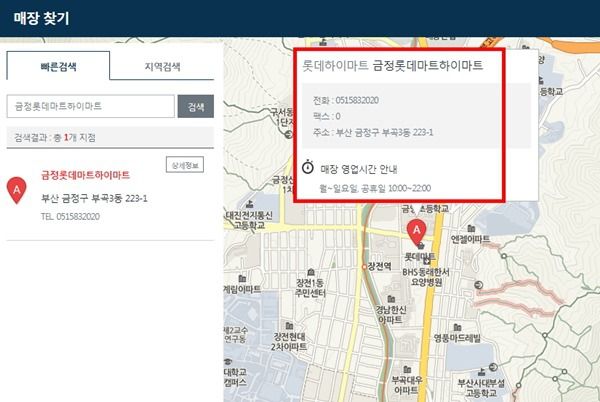
Task: Click the address 부산 금정구 부곡3동 223-1 in list
Action: pyautogui.click(x=94, y=198)
